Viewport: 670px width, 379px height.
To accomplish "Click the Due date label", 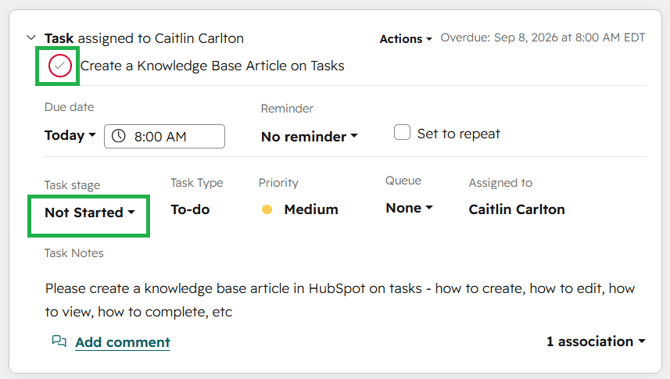I will (x=69, y=107).
